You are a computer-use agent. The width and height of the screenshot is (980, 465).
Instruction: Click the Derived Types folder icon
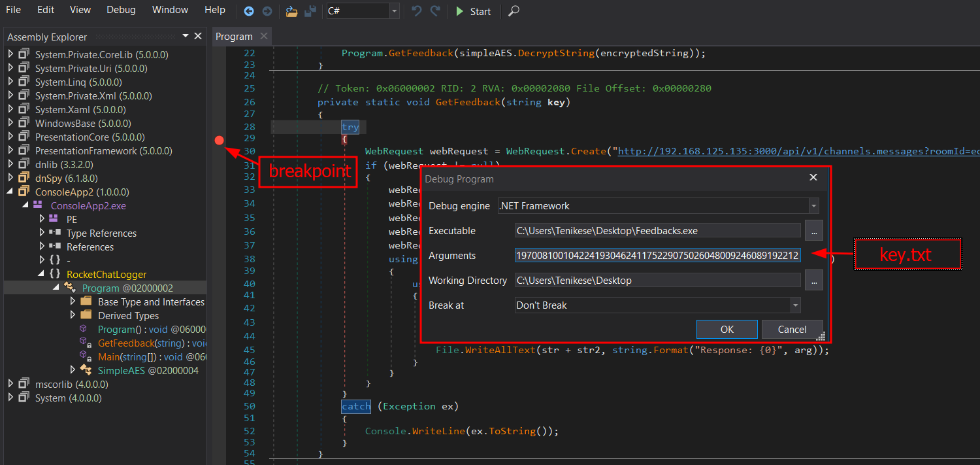pos(86,315)
